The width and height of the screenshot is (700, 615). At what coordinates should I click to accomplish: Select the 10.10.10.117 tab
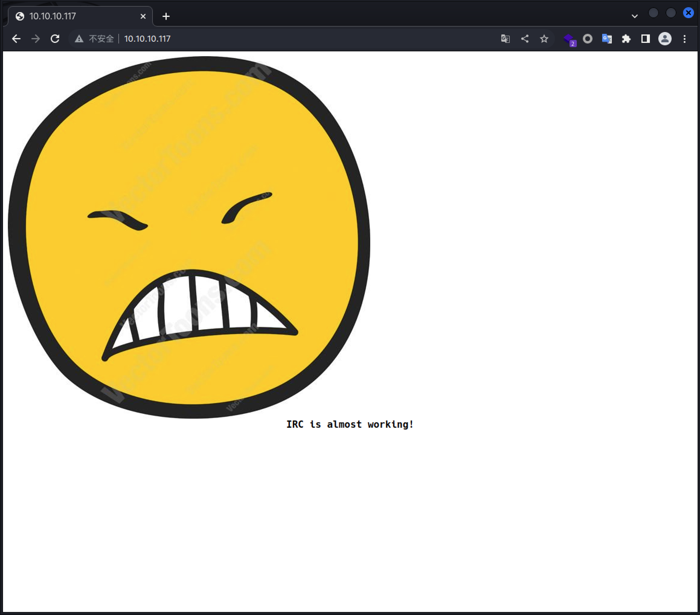69,16
